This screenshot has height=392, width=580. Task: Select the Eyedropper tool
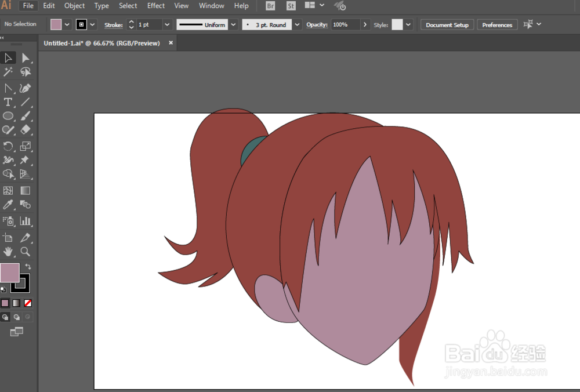pyautogui.click(x=8, y=204)
